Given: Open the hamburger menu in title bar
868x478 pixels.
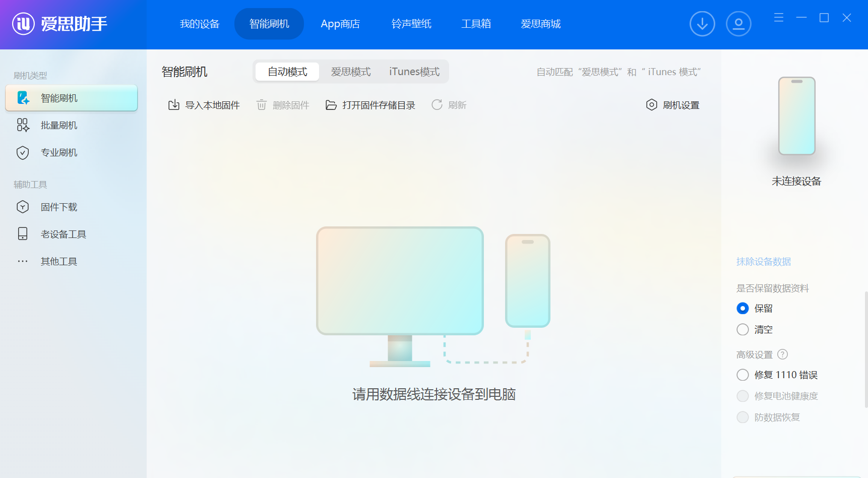Looking at the screenshot, I should (x=779, y=18).
